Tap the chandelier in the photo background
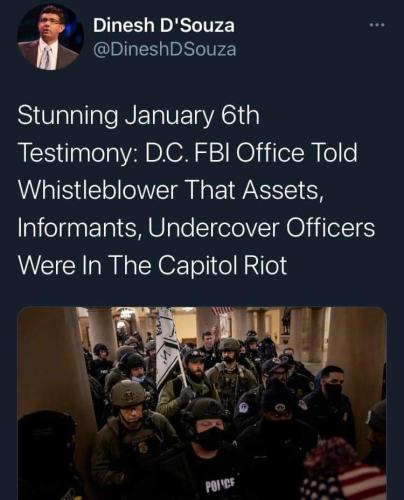Screen dimensions: 404x500 [127, 313]
